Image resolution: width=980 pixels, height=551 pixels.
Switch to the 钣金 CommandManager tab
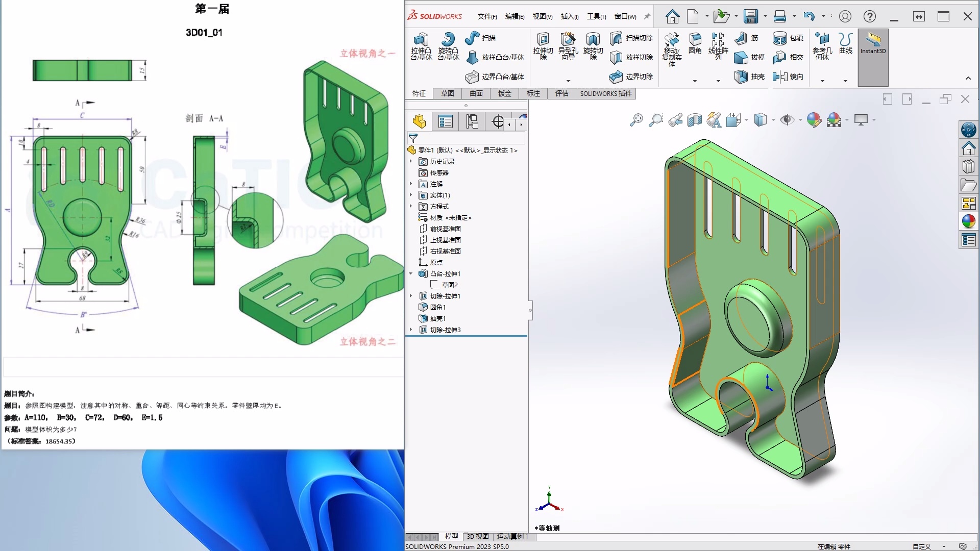(504, 93)
